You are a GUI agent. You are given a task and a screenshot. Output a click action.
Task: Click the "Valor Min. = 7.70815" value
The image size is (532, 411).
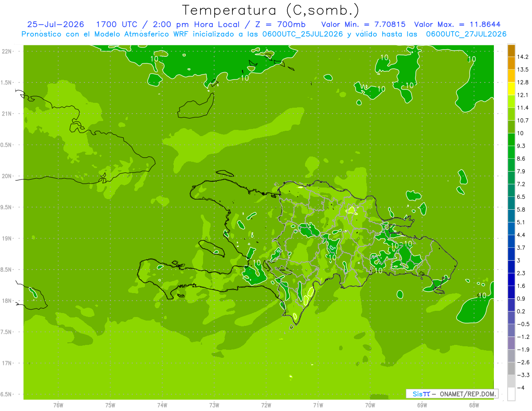tap(364, 24)
